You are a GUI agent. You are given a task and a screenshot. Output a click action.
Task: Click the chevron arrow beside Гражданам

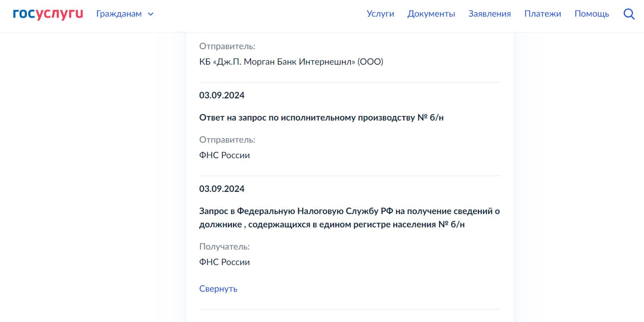pos(151,14)
